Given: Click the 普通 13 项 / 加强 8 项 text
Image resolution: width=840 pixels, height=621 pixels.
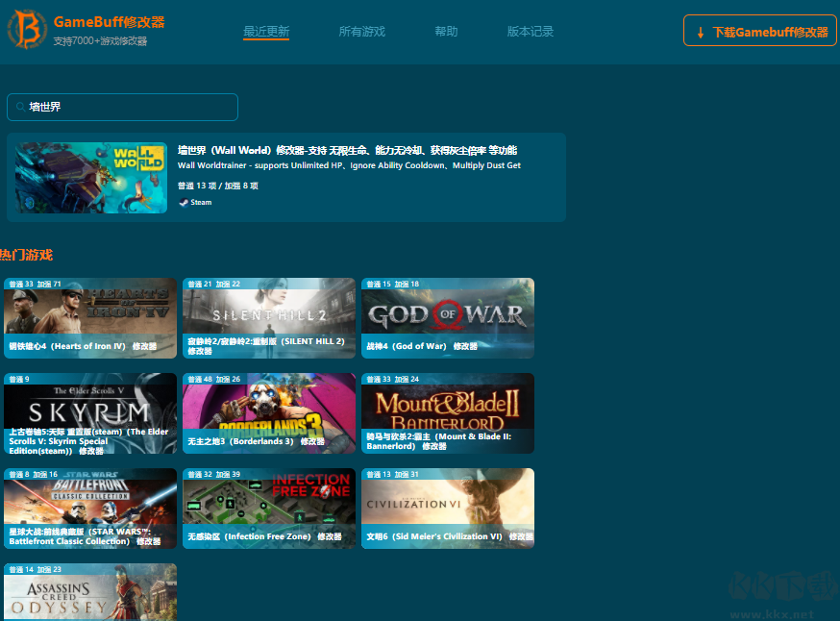Looking at the screenshot, I should point(218,186).
